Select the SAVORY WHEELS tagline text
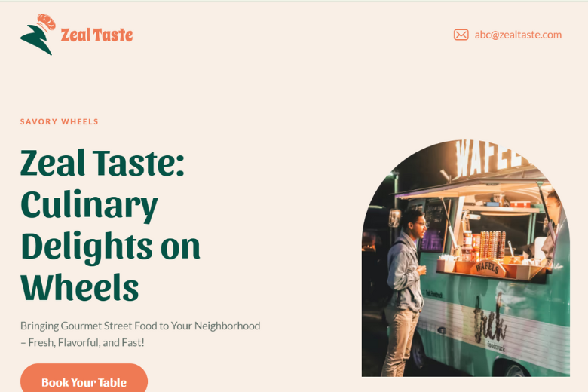Viewport: 588px width, 392px height. pyautogui.click(x=60, y=121)
